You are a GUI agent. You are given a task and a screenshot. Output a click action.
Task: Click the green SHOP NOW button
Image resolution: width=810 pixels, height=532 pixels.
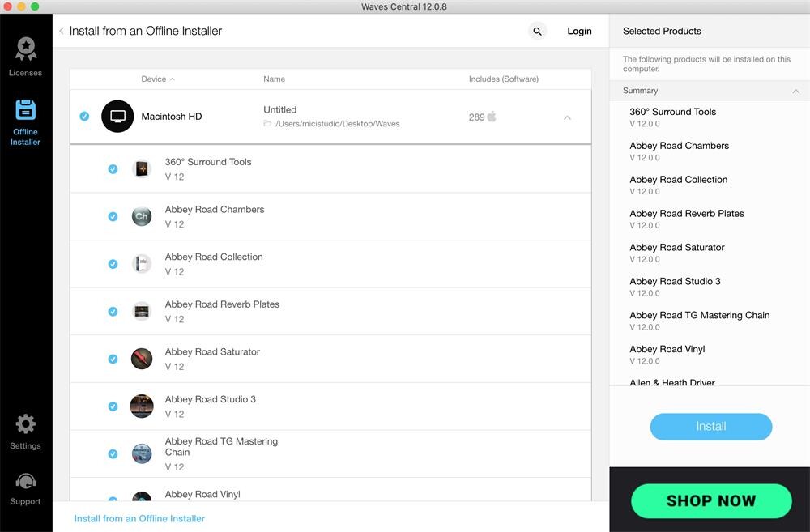(711, 501)
